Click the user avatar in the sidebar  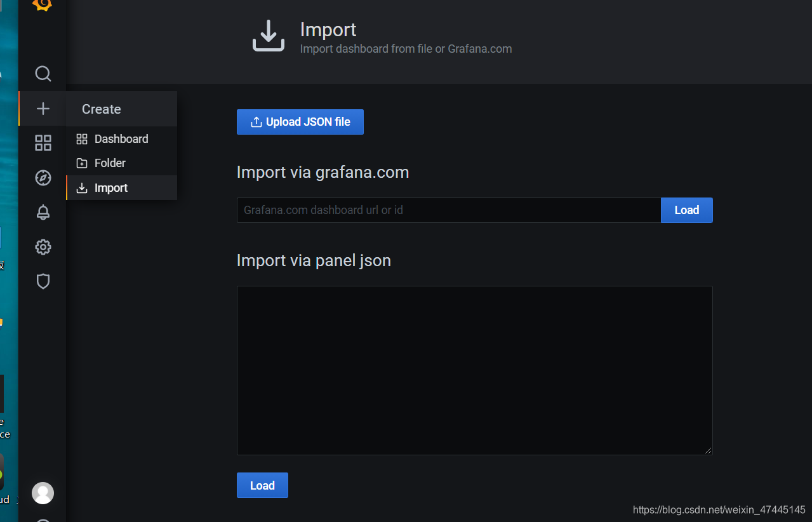[x=43, y=493]
